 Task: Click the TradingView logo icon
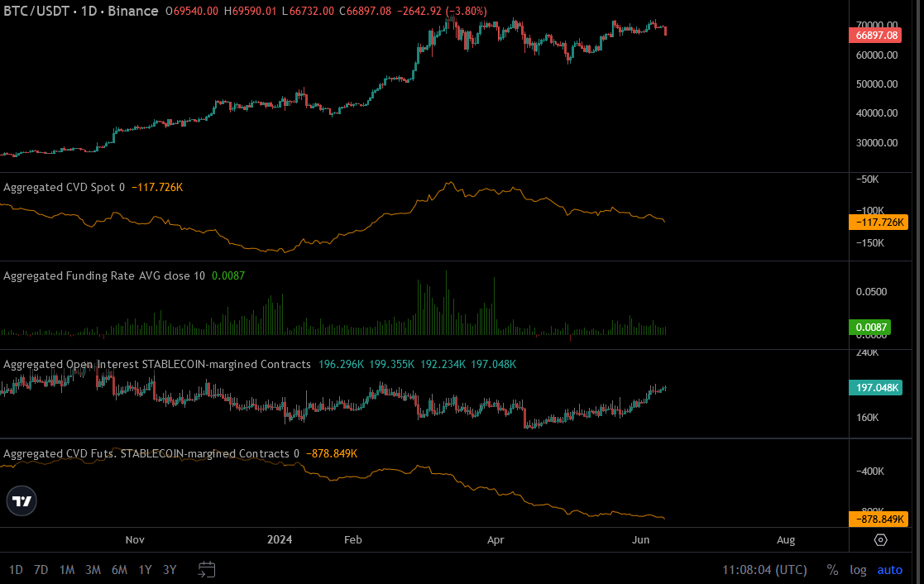point(22,501)
